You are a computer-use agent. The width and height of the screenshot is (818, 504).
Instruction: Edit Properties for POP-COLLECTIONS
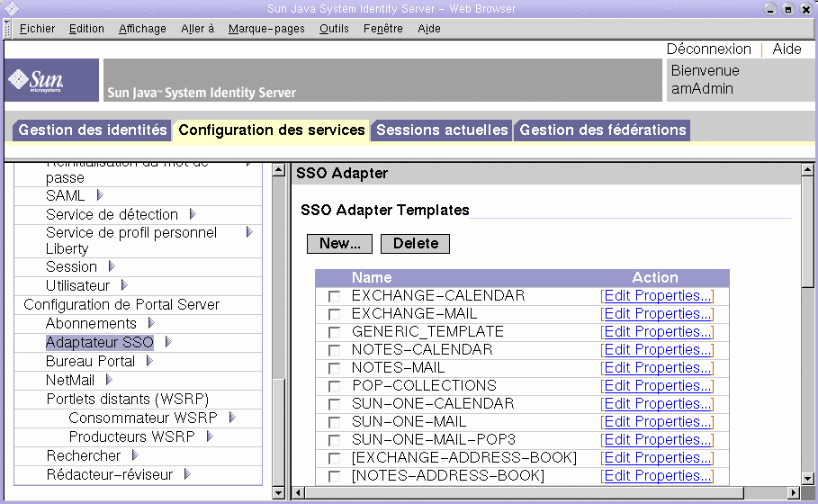657,385
